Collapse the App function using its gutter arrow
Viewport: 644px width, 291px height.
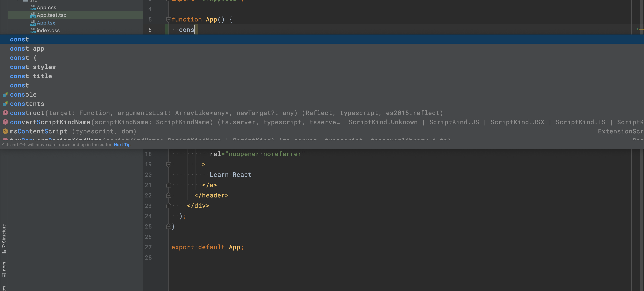coord(169,19)
